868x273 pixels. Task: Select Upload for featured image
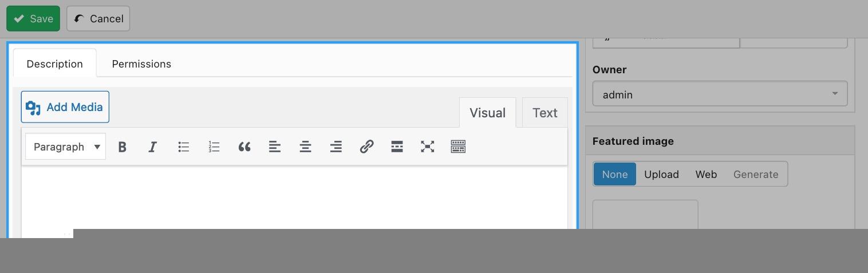click(x=661, y=175)
